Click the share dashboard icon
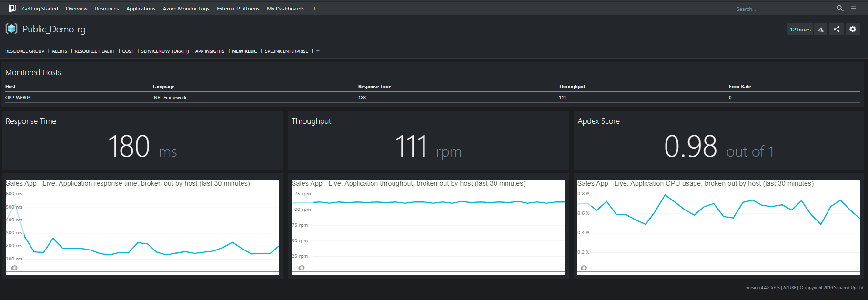This screenshot has width=868, height=300. pos(837,29)
